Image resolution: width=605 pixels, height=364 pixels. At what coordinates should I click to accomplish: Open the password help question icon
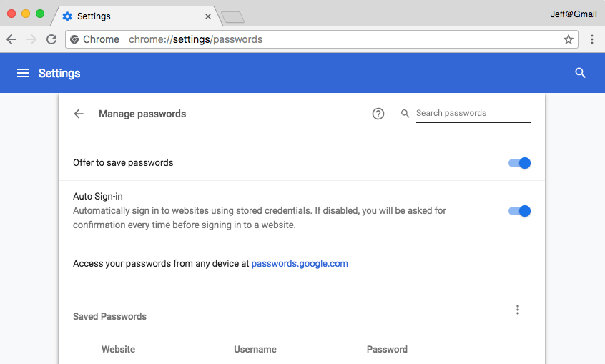378,114
